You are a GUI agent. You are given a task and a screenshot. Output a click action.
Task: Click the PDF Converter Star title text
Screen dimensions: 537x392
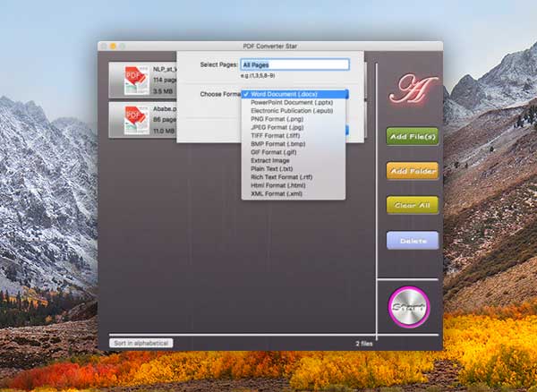point(270,47)
